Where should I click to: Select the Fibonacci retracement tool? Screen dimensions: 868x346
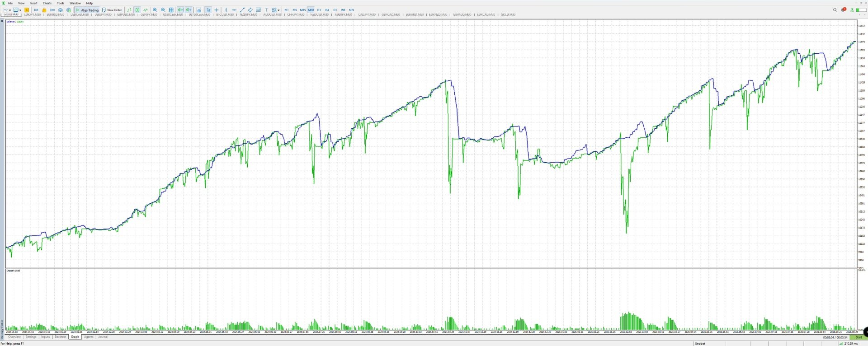point(258,10)
